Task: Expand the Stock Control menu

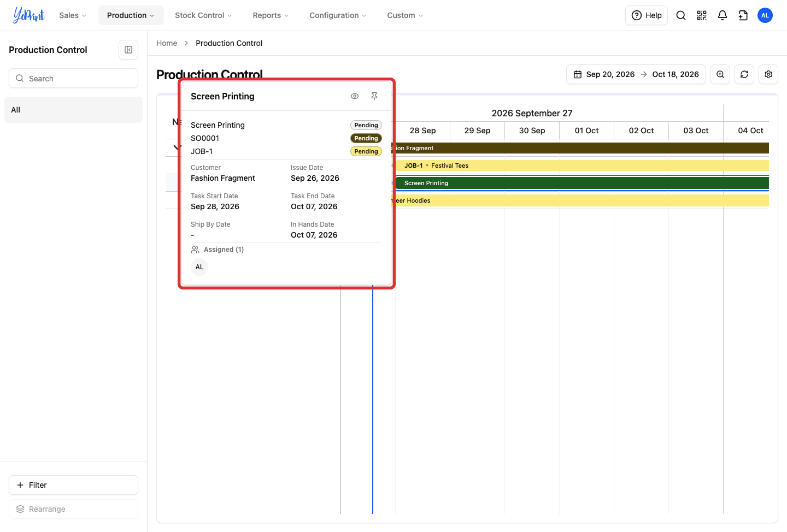Action: [203, 15]
